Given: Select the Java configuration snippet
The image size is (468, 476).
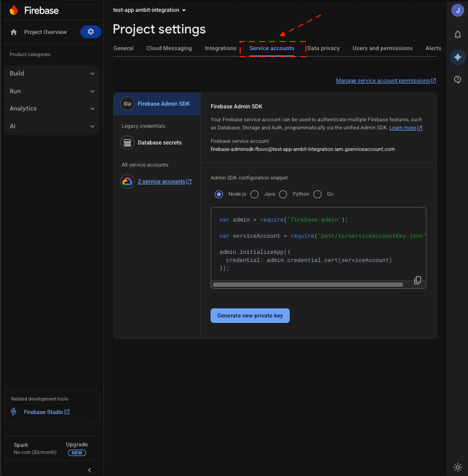Looking at the screenshot, I should point(254,194).
